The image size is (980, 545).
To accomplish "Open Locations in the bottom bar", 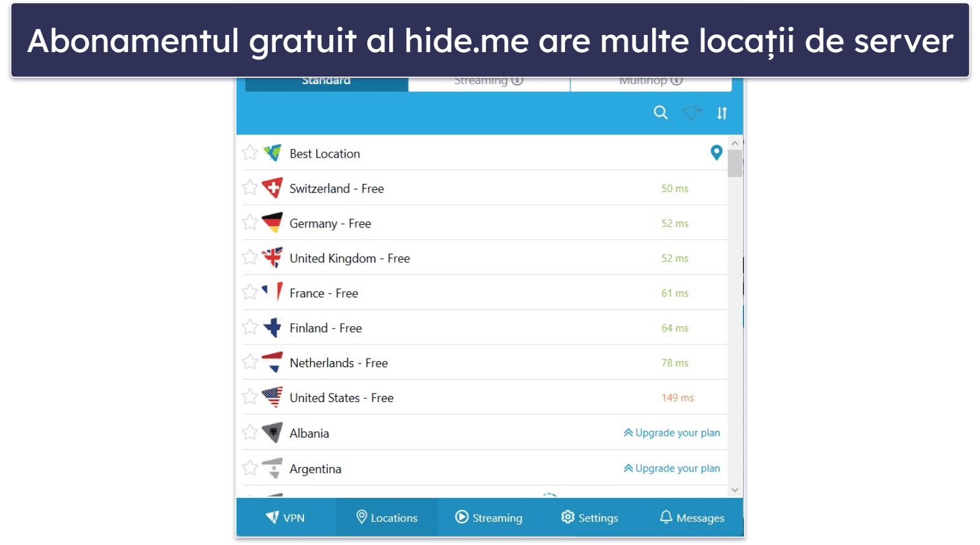I will [387, 517].
